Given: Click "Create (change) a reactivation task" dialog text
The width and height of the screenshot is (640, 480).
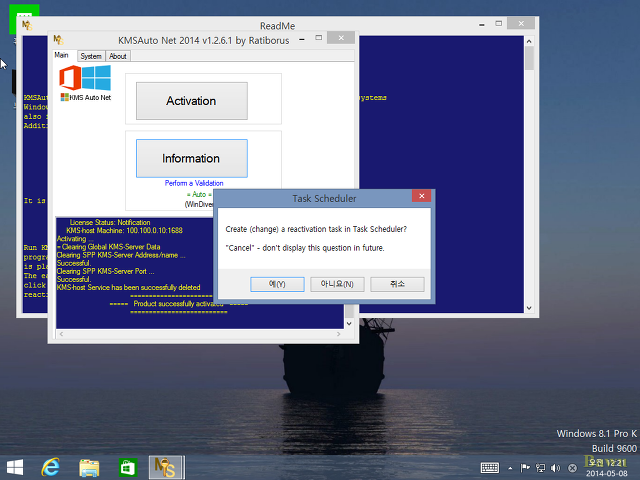Looking at the screenshot, I should pos(316,229).
